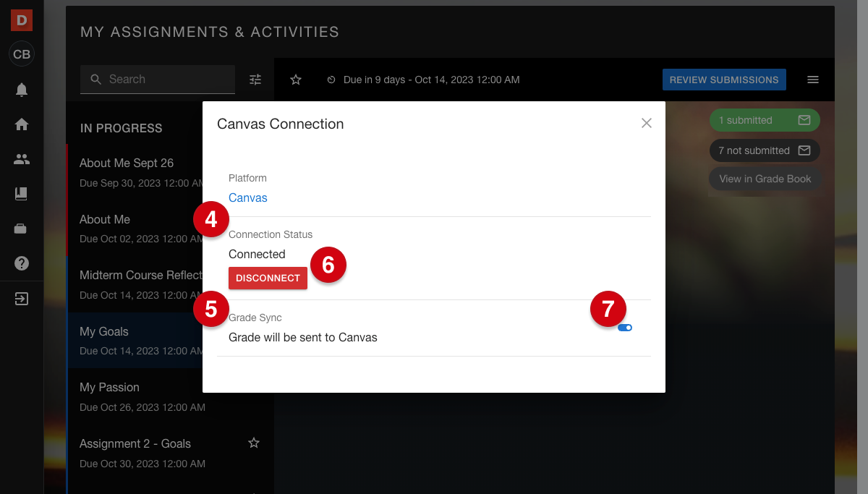Open the Canvas platform link
The image size is (868, 494).
point(248,197)
